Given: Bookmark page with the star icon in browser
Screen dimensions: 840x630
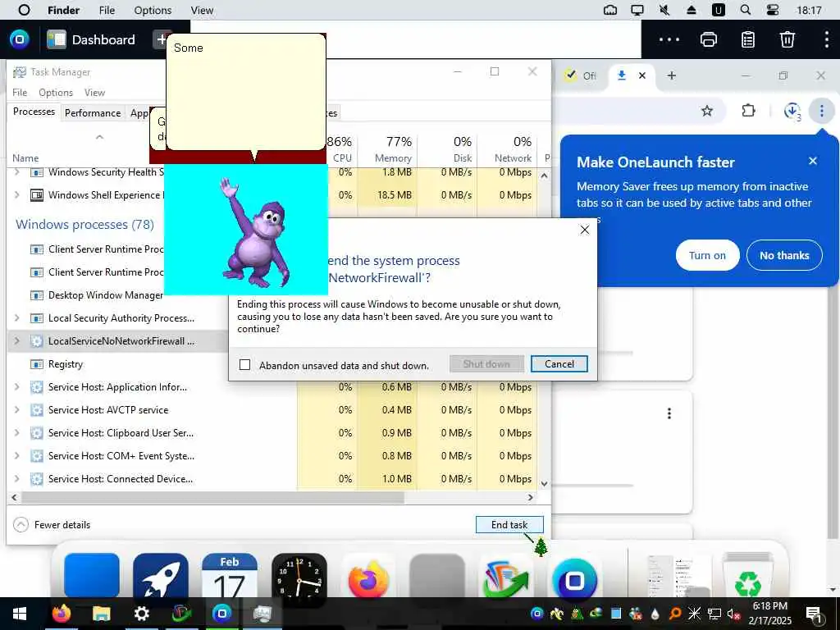Looking at the screenshot, I should click(706, 111).
